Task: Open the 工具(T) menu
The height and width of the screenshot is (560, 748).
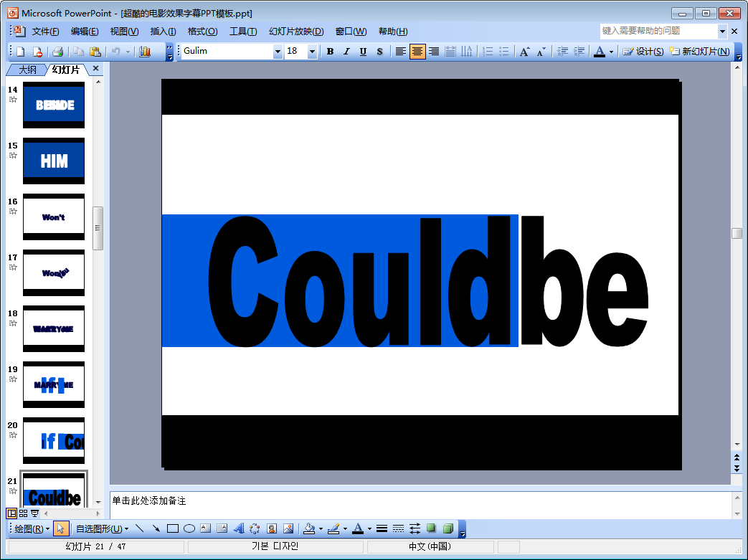Action: pos(243,32)
